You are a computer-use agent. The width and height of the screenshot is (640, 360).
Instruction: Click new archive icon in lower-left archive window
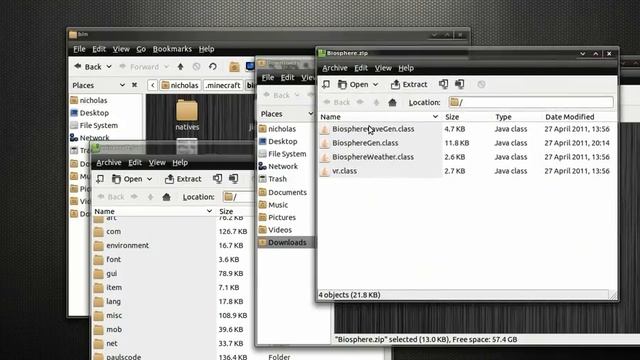click(100, 179)
